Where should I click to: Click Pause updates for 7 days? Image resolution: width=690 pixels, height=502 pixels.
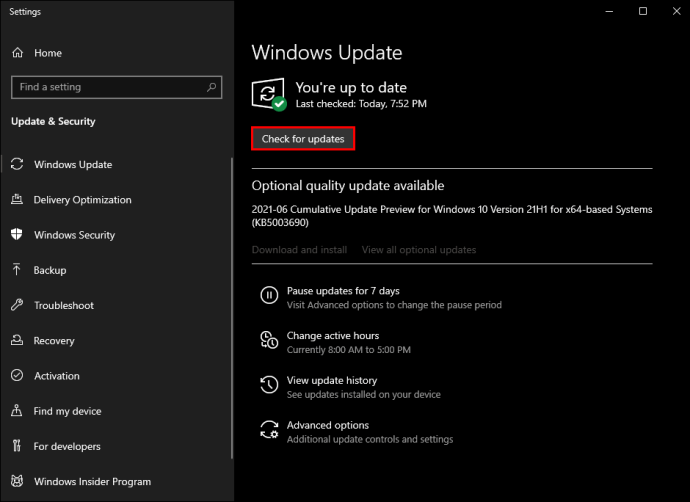pos(343,291)
